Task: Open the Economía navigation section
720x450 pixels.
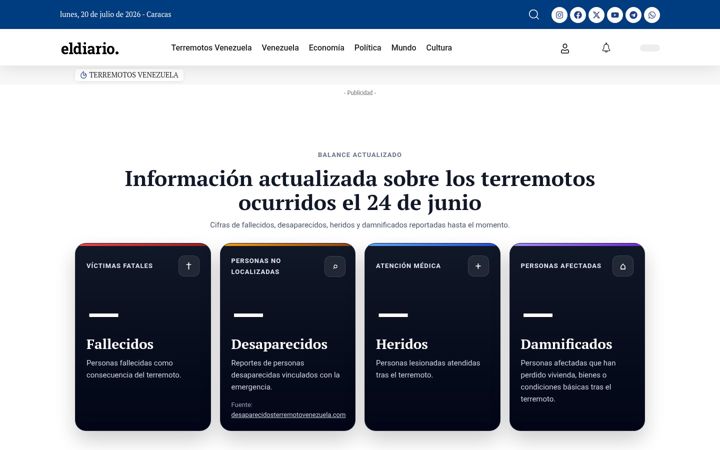Action: [x=326, y=48]
